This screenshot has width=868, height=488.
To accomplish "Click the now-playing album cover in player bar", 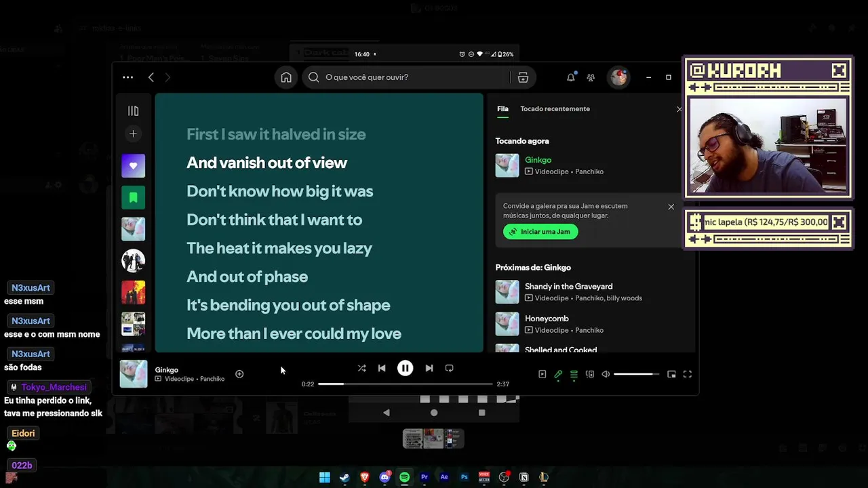I will tap(134, 374).
